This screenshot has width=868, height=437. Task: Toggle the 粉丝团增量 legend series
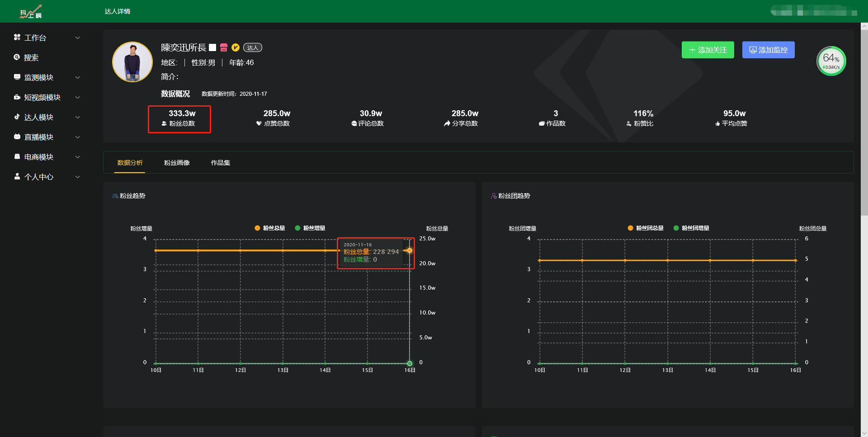click(691, 228)
